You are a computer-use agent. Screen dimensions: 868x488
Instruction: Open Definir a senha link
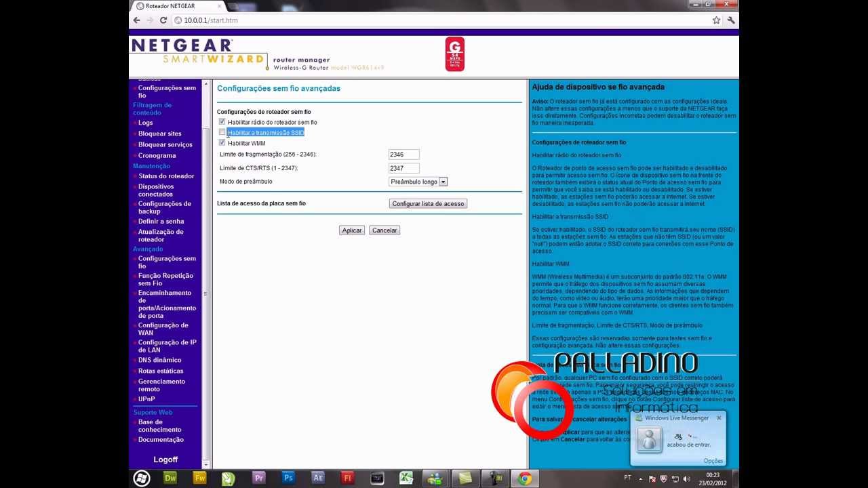click(x=161, y=221)
